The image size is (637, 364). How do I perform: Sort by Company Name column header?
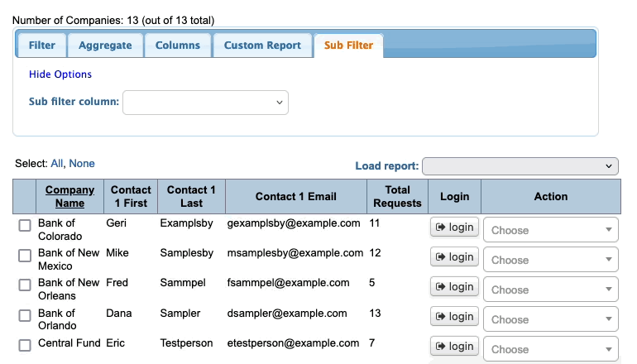coord(69,196)
